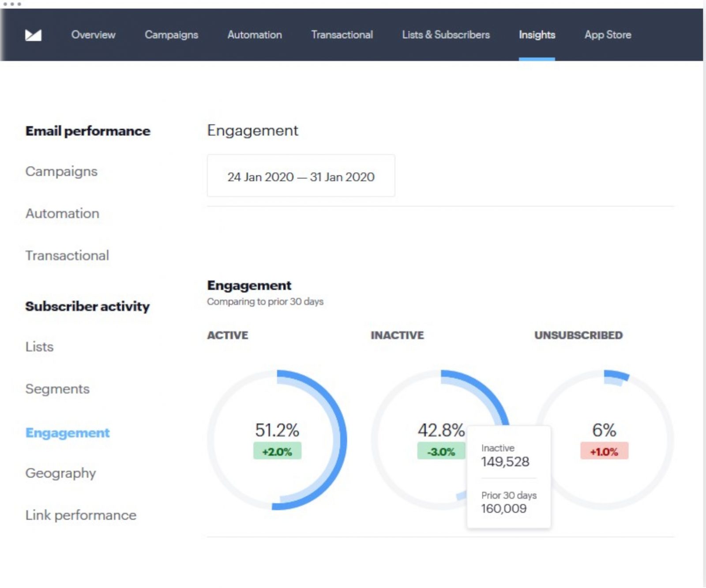
Task: View the Segments report
Action: tap(57, 389)
